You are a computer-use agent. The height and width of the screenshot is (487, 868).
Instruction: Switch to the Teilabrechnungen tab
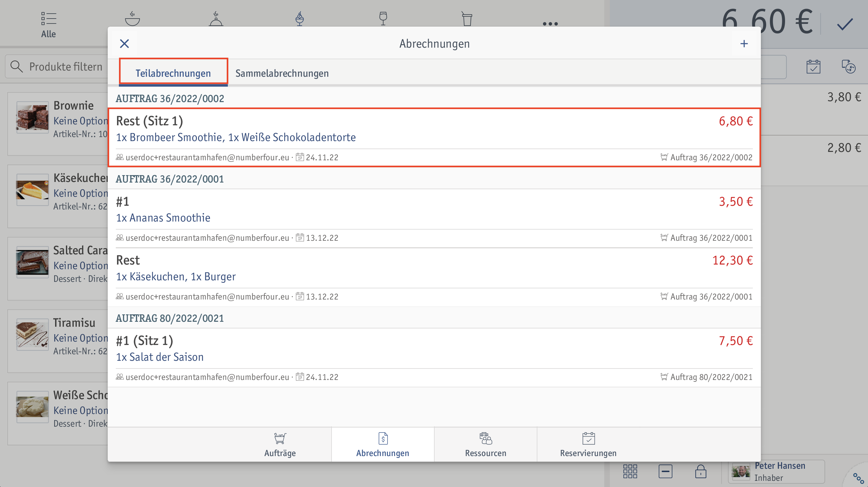173,73
